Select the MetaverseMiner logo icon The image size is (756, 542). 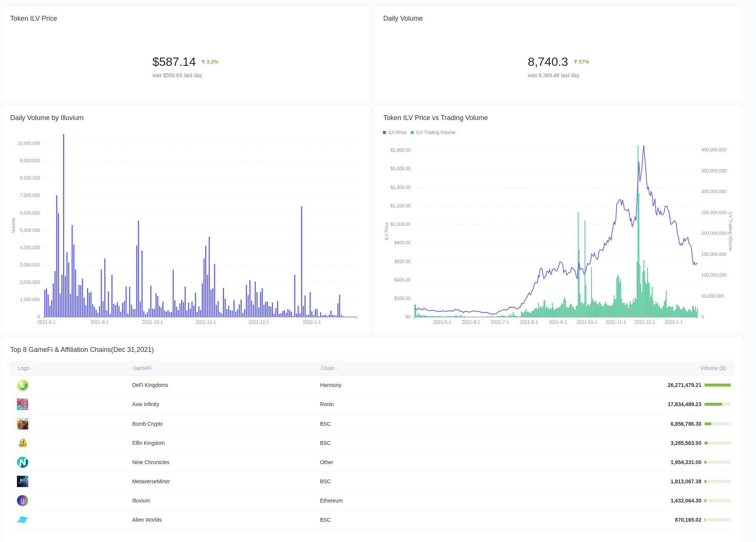[23, 481]
